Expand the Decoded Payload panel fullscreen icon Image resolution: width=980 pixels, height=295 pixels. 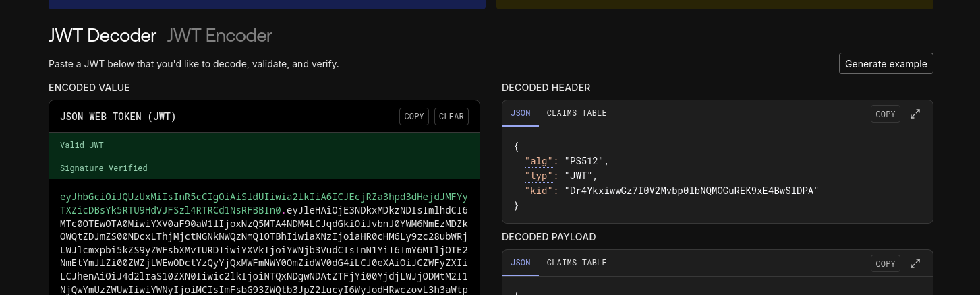click(x=915, y=263)
